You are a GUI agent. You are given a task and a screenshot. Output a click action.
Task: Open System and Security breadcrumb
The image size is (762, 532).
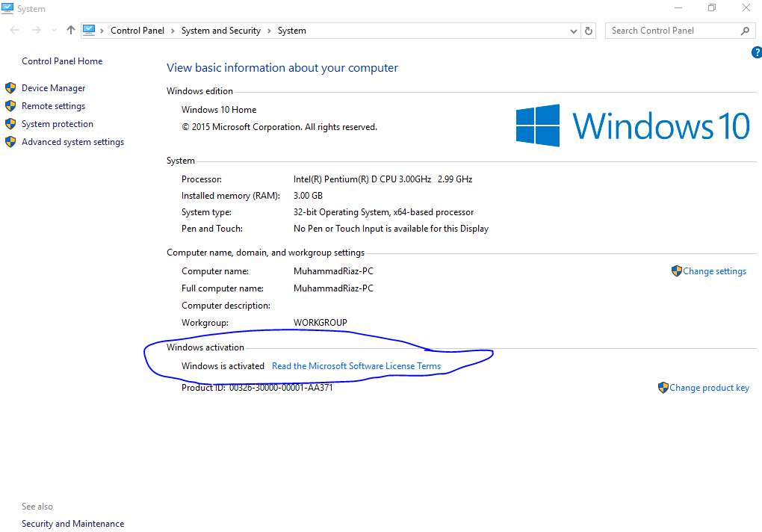221,31
